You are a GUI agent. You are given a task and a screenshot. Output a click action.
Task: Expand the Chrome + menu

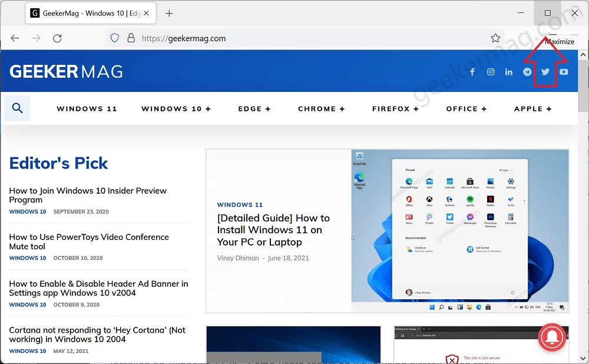321,108
